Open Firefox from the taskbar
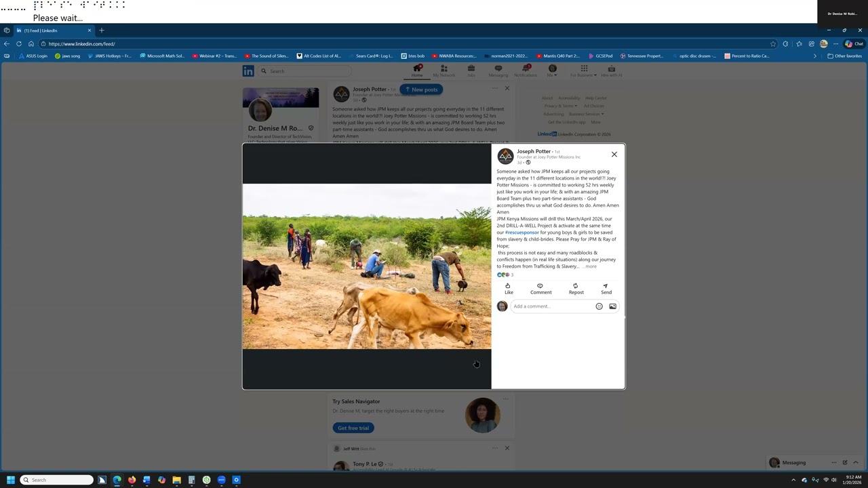This screenshot has width=868, height=488. tap(132, 480)
